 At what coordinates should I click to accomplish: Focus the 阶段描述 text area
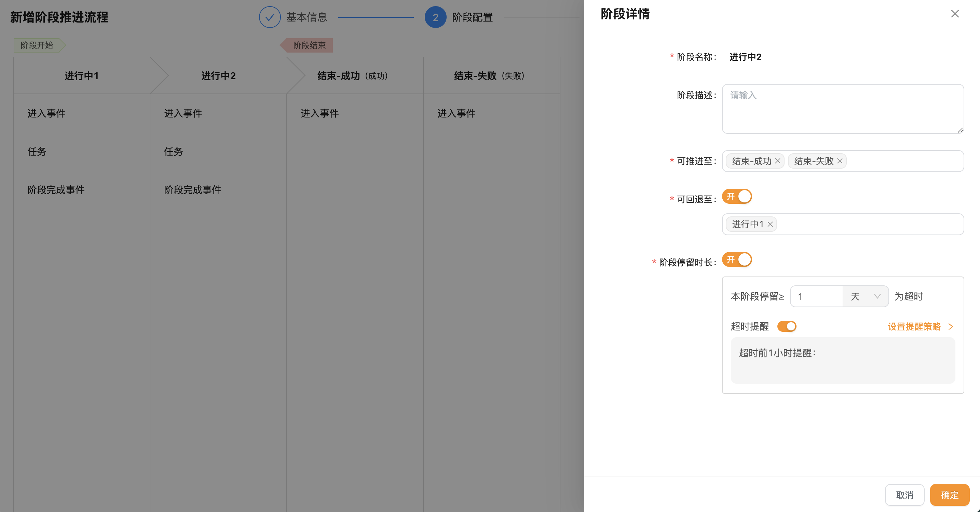tap(842, 109)
